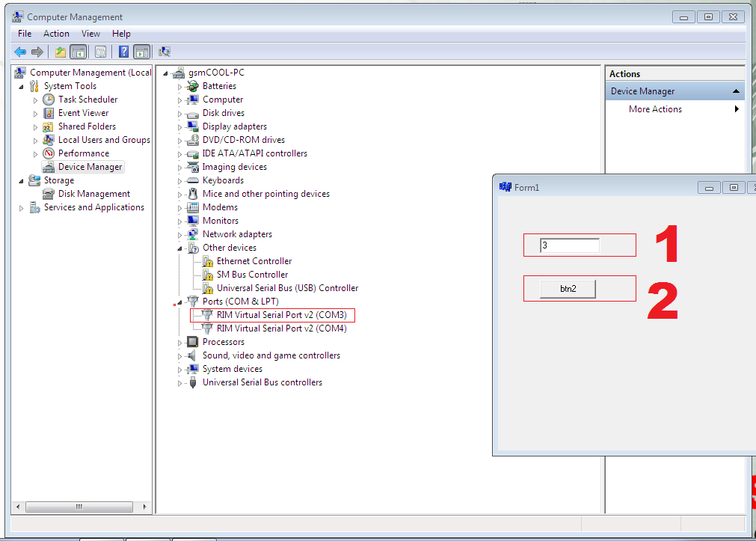
Task: Click the DVD/CD-ROM drives icon
Action: pyautogui.click(x=192, y=140)
